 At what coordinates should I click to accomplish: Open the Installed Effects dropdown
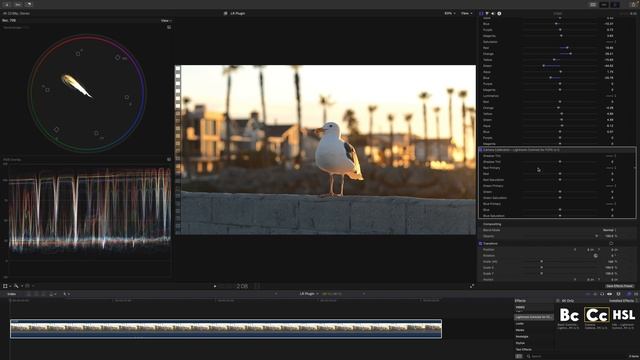(623, 301)
